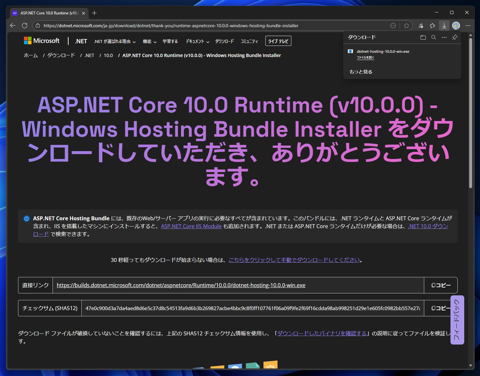Viewport: 480px width, 376px height.
Task: Open the purple フィードバック side tab
Action: [457, 320]
